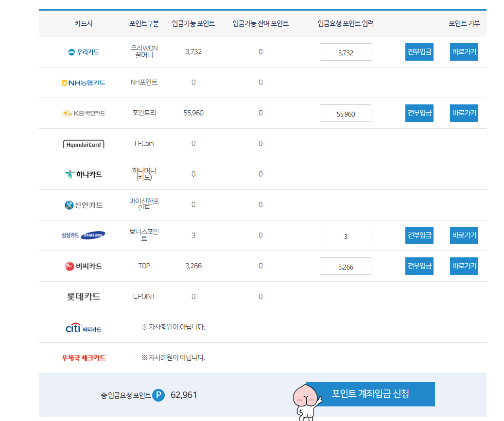Screen dimensions: 504x421
Task: Click the blue P point icon
Action: pos(158,395)
